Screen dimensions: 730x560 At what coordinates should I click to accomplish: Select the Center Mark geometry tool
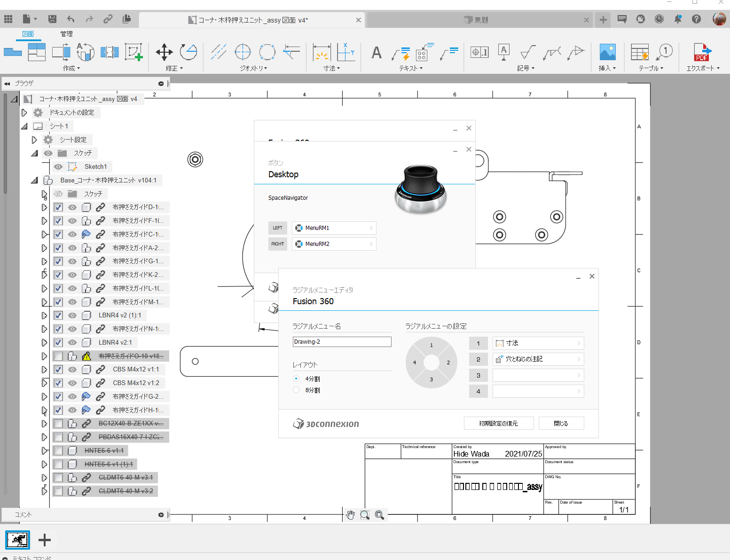tap(243, 52)
